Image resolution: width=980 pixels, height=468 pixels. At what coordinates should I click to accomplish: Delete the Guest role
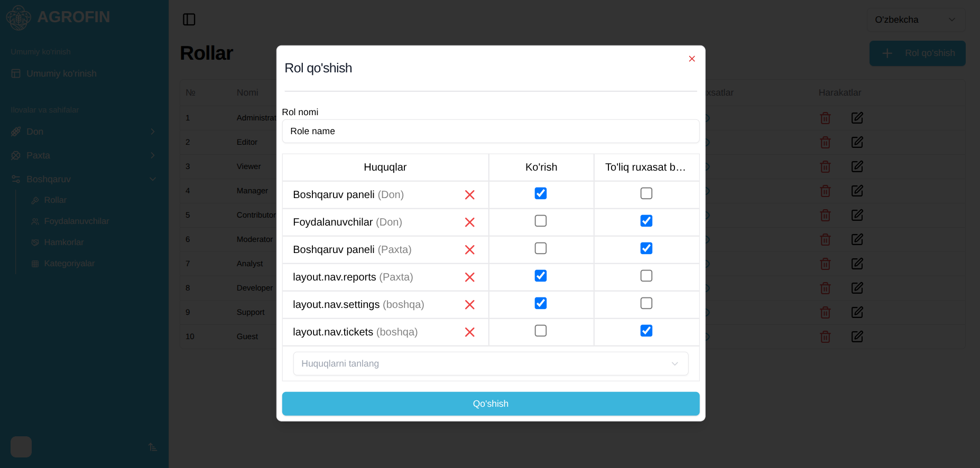pyautogui.click(x=825, y=336)
